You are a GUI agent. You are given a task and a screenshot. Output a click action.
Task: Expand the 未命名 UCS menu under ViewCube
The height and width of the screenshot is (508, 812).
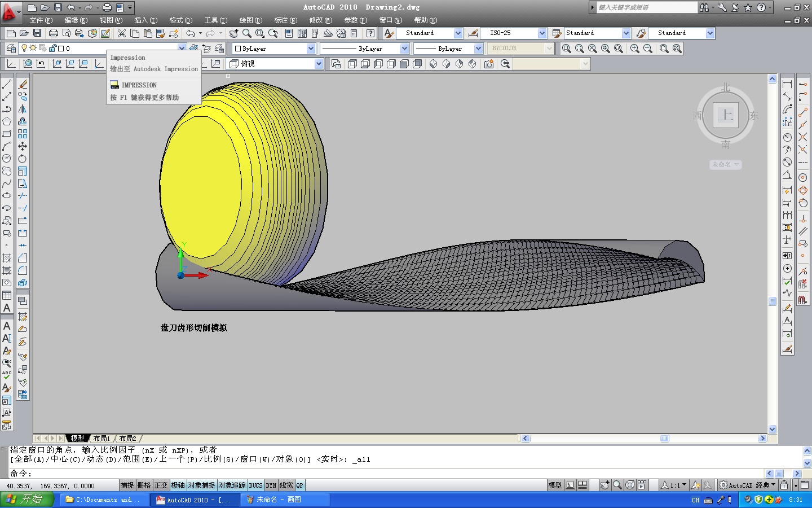[x=725, y=164]
